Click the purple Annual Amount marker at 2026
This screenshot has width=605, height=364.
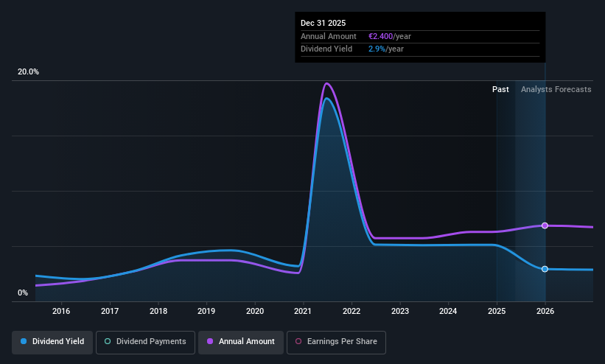click(x=545, y=225)
